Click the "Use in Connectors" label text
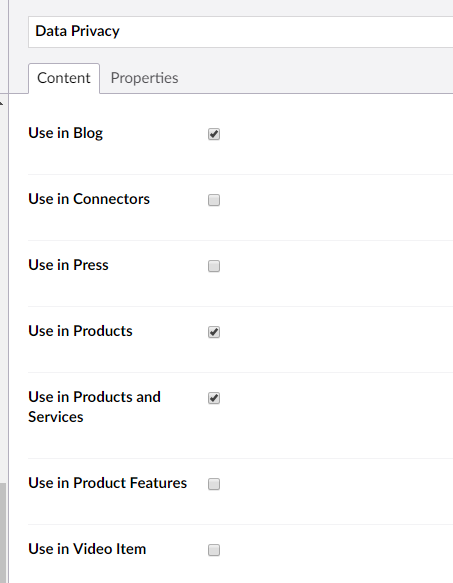The height and width of the screenshot is (583, 453). click(89, 199)
